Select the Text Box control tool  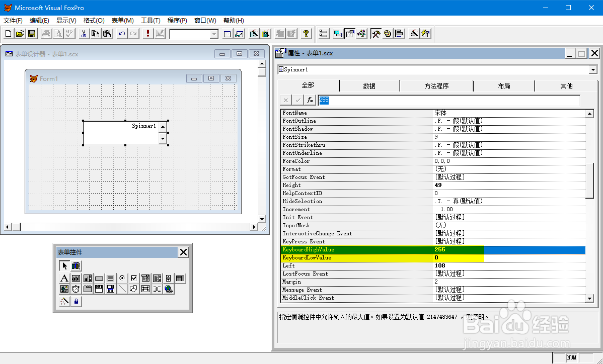click(x=76, y=279)
